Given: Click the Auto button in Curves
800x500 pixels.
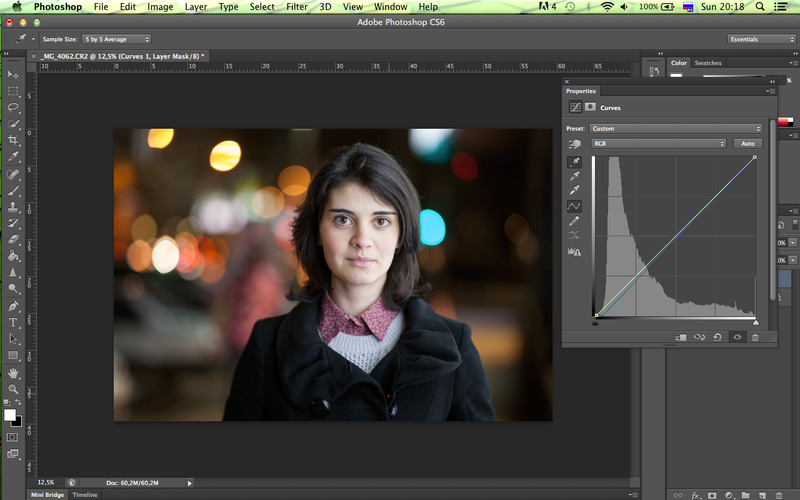Looking at the screenshot, I should 748,144.
